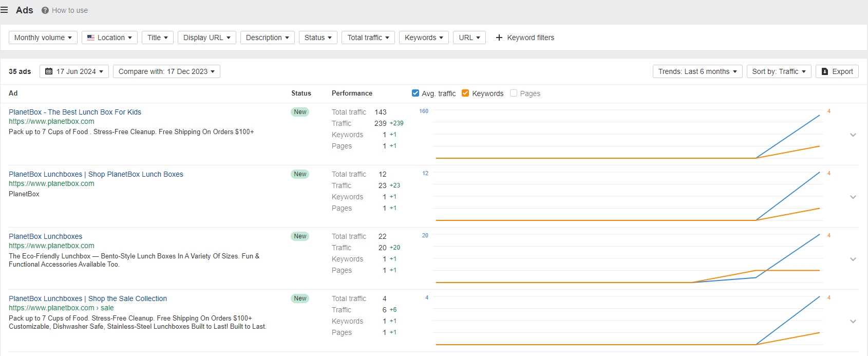Click the calendar icon beside 17 Jun 2024
Viewport: 868px width, 356px height.
click(49, 71)
